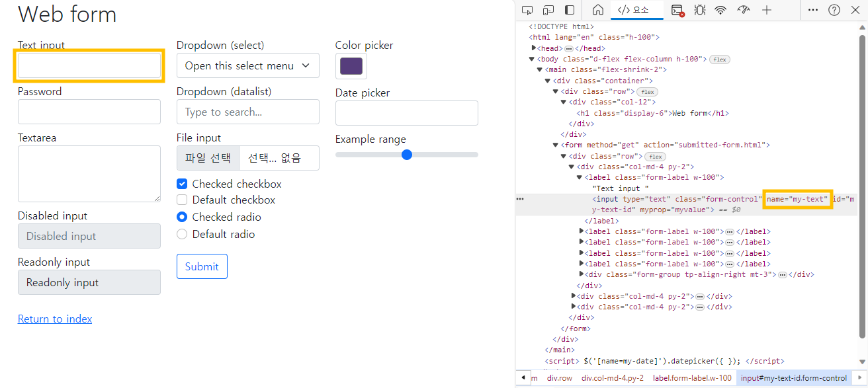Expand the form-group tp-align-right div
The width and height of the screenshot is (868, 388).
[x=582, y=274]
